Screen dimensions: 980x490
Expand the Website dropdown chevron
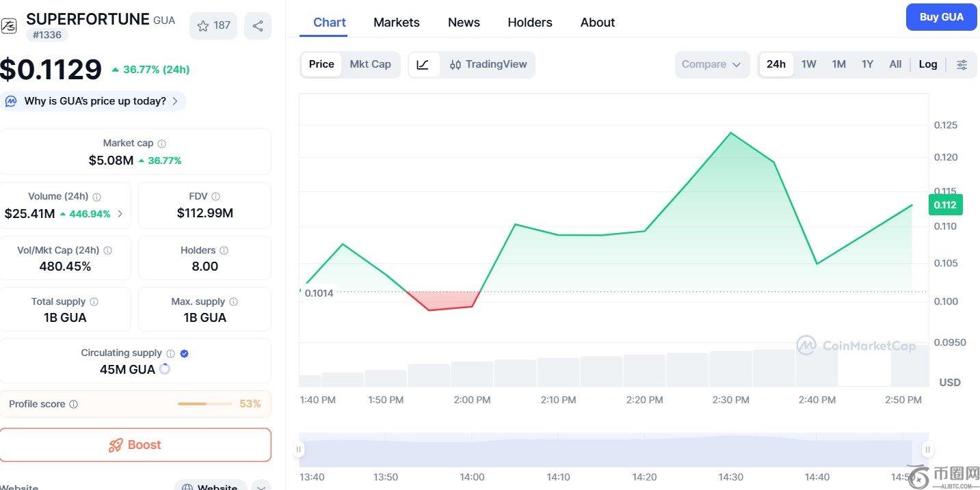261,487
